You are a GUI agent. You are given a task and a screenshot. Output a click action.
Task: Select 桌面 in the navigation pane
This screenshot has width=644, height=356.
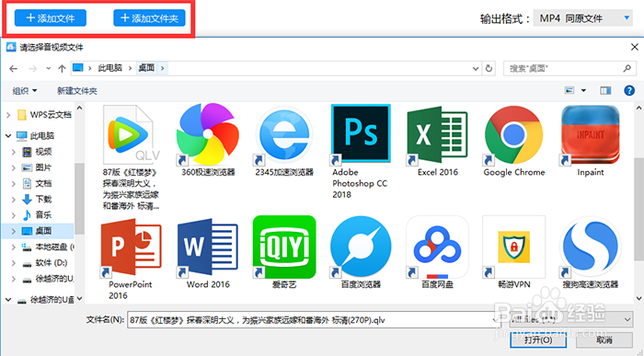click(x=37, y=231)
